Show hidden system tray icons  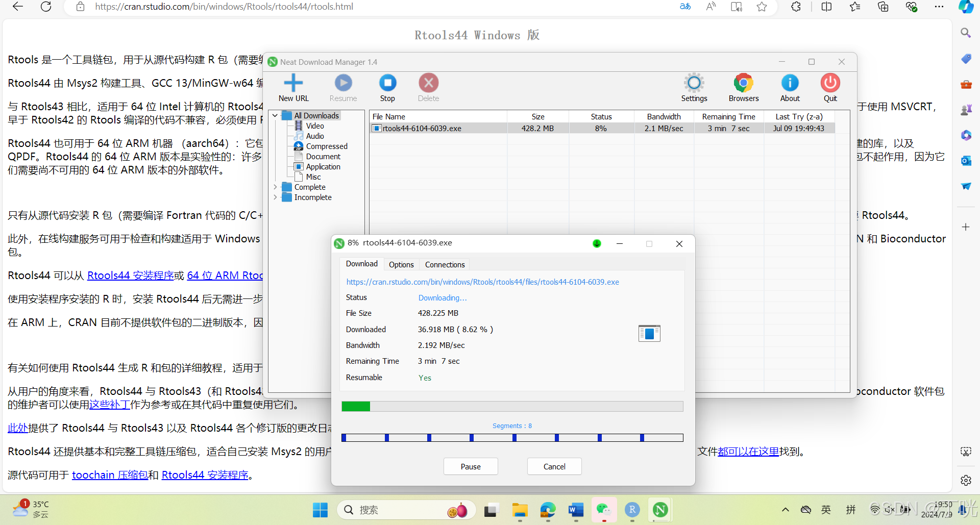pos(786,510)
